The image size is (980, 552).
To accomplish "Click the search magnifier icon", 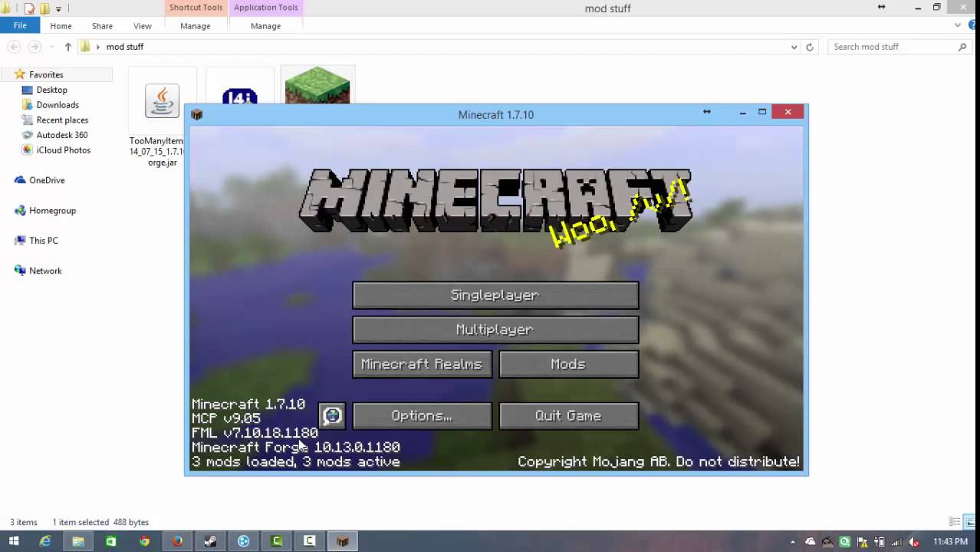I will 962,47.
